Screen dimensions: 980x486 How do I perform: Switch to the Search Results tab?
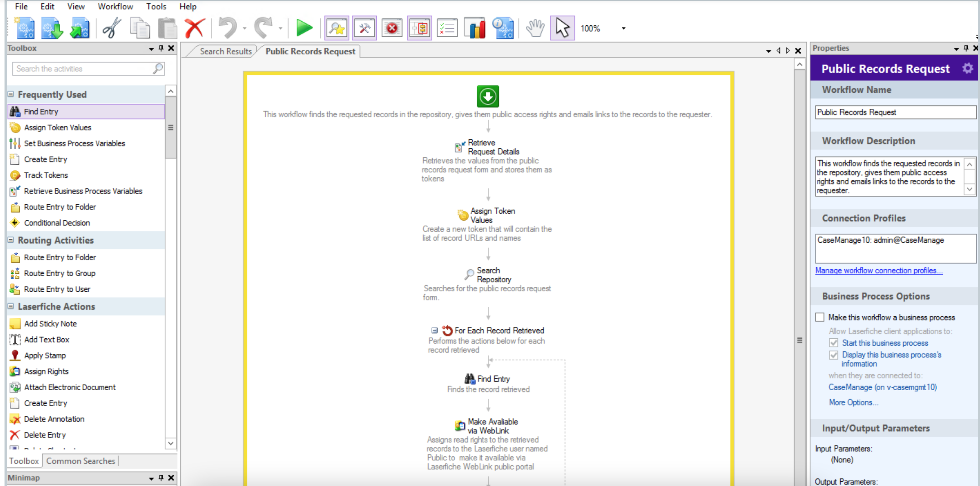pos(225,51)
